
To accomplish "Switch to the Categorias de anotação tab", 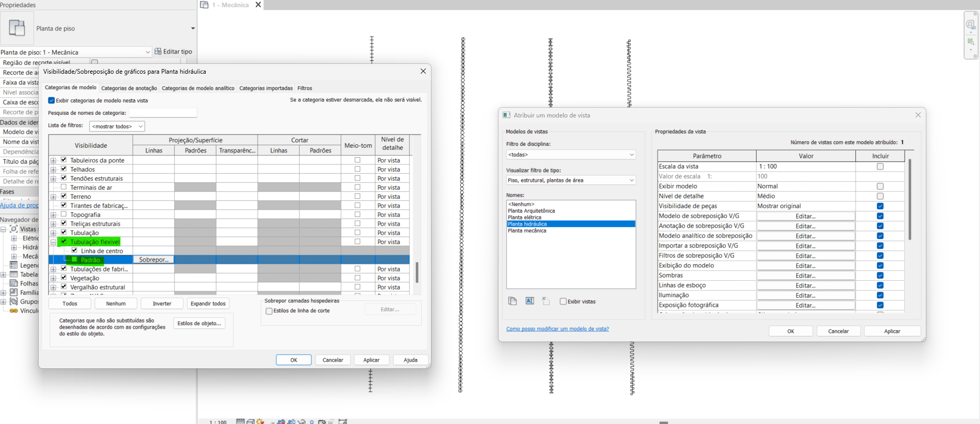I will [x=129, y=88].
